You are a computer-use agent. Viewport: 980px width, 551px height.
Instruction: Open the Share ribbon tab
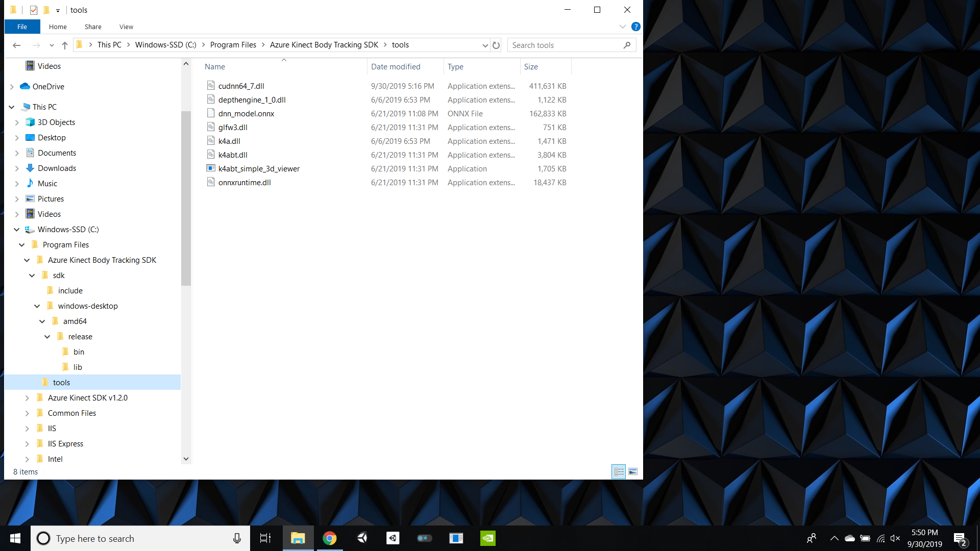pos(93,27)
